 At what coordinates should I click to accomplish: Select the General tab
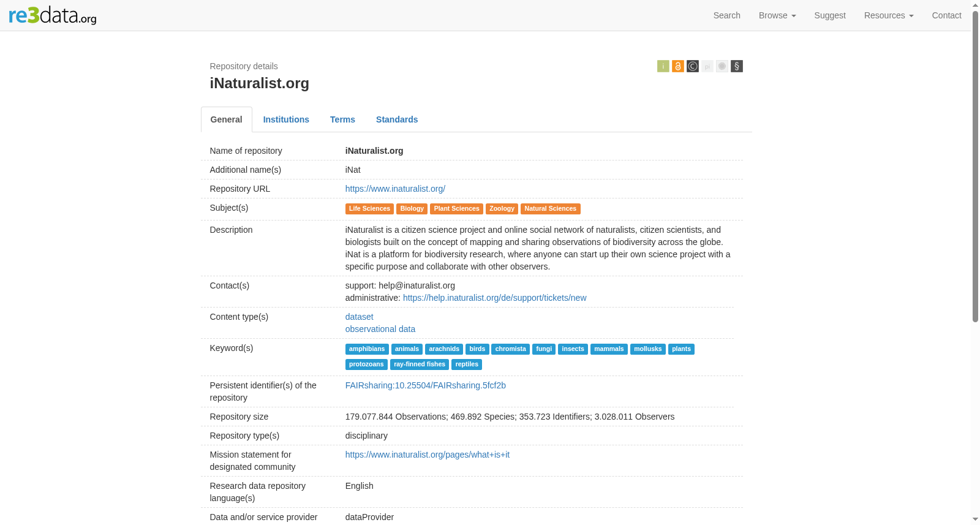coord(227,119)
